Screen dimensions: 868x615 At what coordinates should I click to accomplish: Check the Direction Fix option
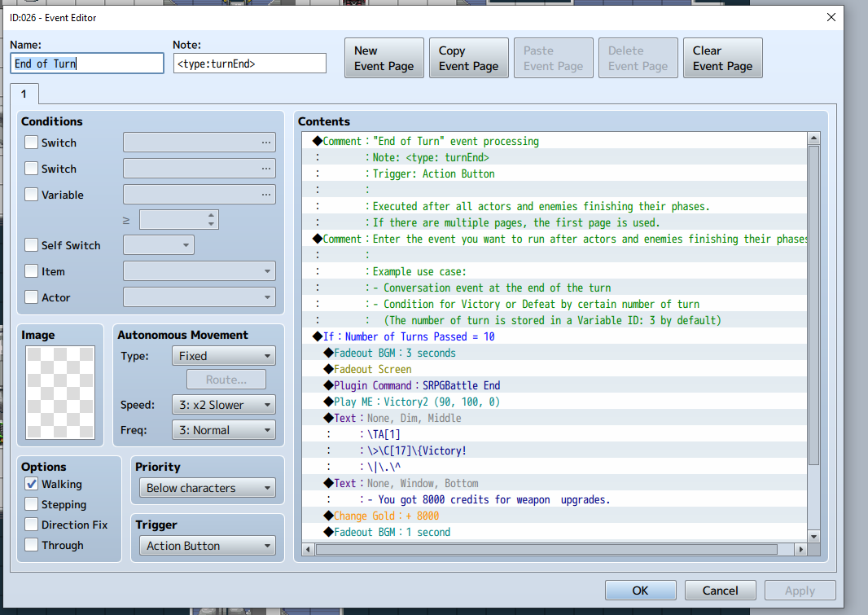tap(32, 525)
